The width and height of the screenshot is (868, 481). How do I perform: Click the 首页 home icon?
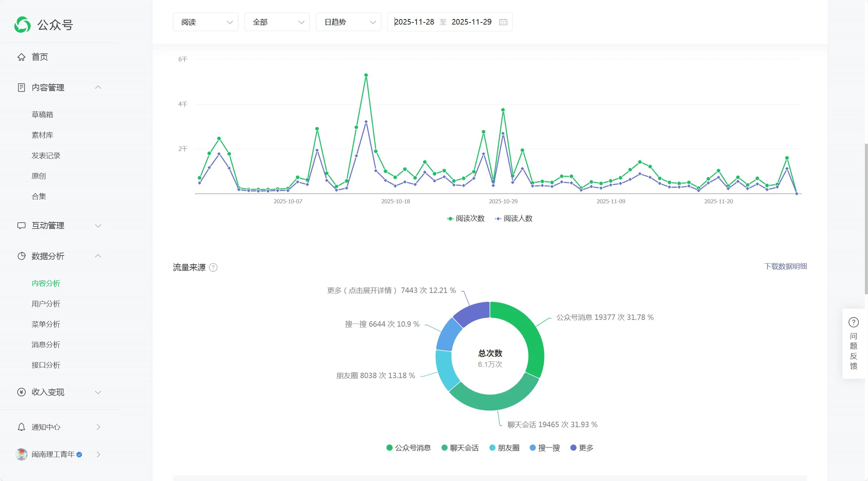coord(21,57)
